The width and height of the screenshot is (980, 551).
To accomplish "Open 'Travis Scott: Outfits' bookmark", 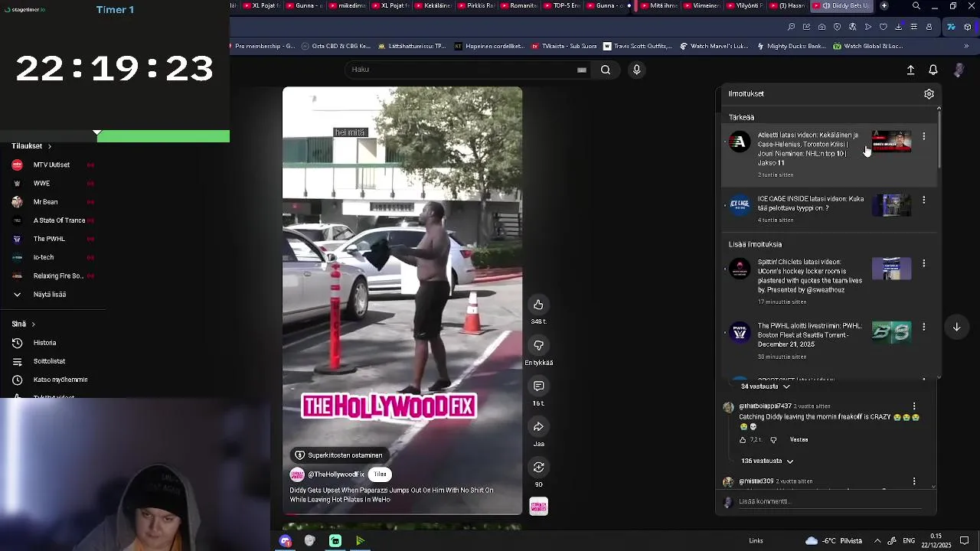I will pyautogui.click(x=637, y=46).
